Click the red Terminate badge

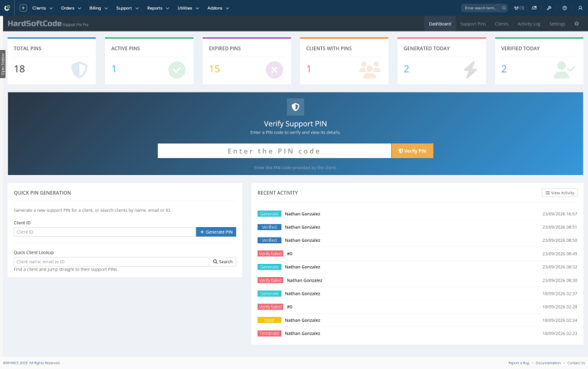point(269,334)
